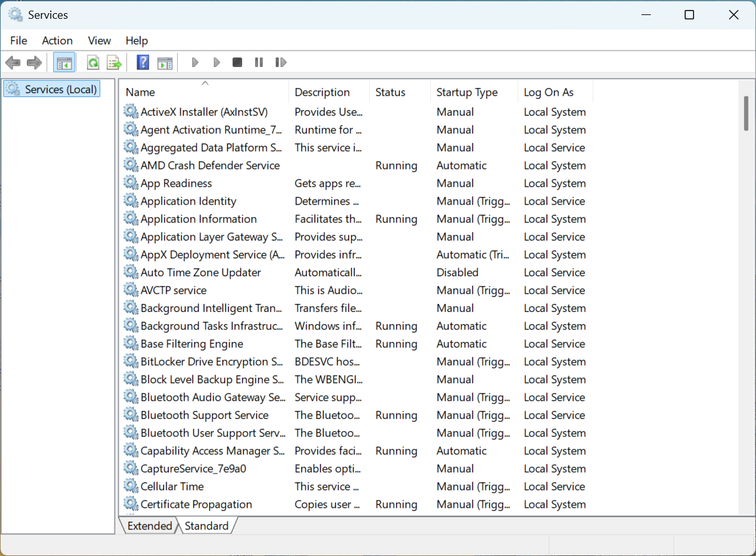
Task: Click Local Service logon for Application Identity
Action: [x=554, y=201]
